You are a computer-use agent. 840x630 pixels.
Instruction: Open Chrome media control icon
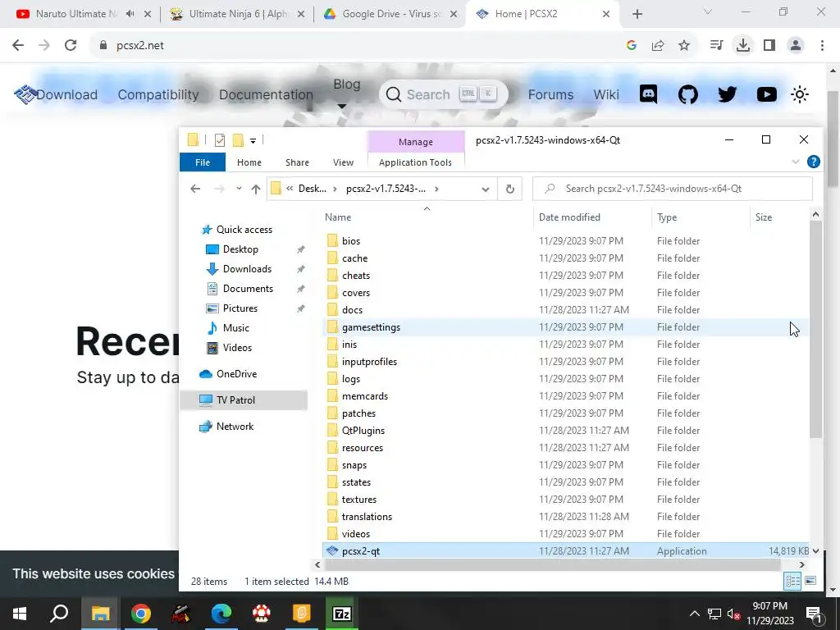(716, 46)
